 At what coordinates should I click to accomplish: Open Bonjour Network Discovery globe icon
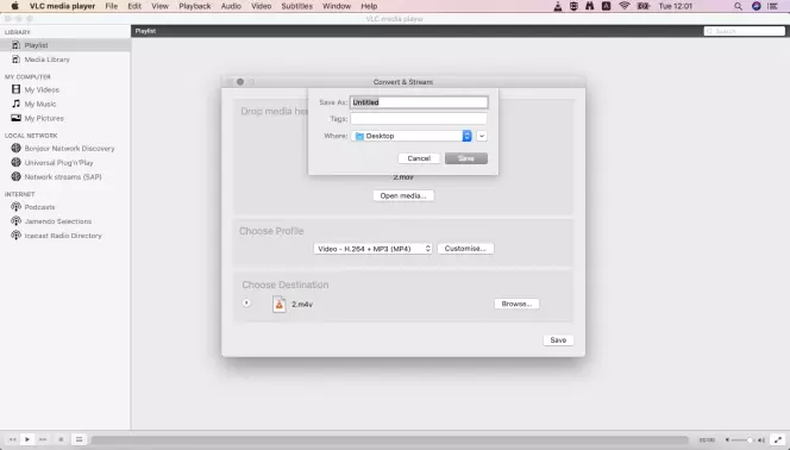[x=16, y=148]
